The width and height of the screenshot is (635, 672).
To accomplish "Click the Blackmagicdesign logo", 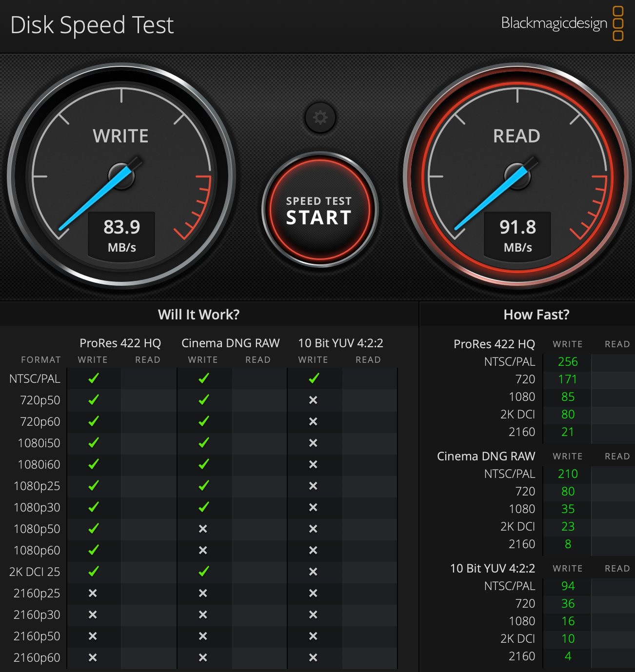I will (x=562, y=23).
